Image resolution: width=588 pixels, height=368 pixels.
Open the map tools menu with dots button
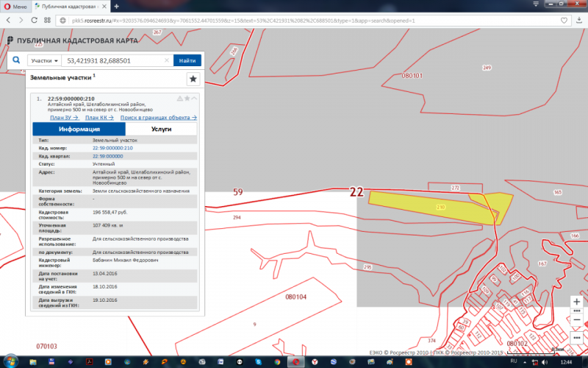pyautogui.click(x=577, y=338)
